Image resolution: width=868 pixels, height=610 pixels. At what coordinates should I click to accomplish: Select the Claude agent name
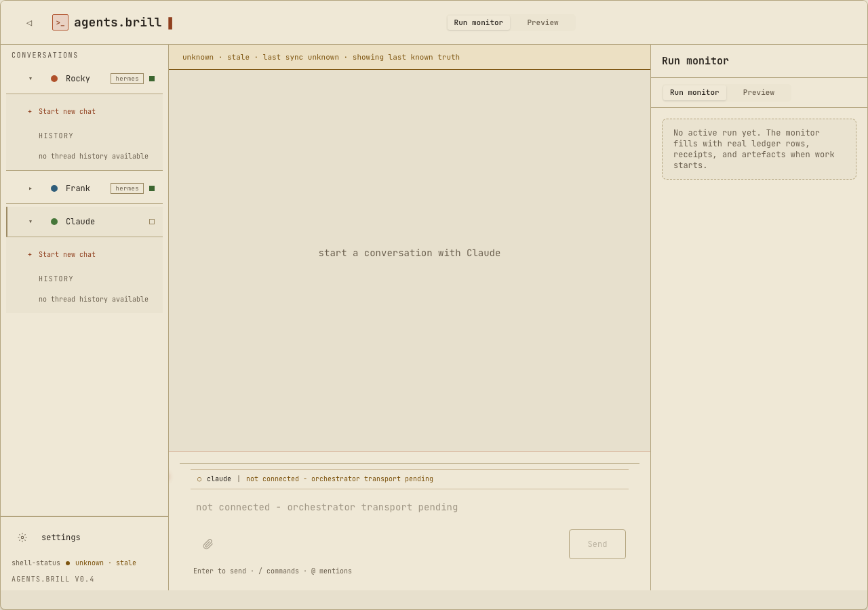(x=80, y=222)
